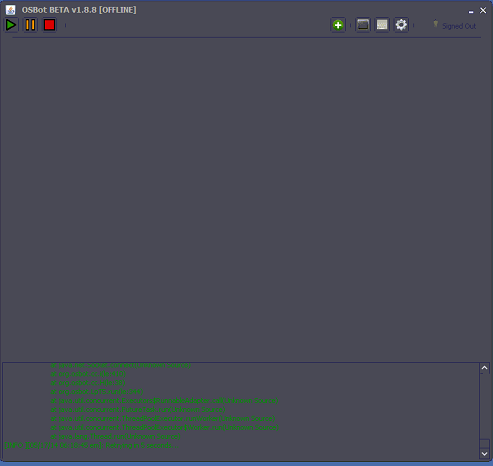The width and height of the screenshot is (493, 466).
Task: Click the user icon beside Signed Out
Action: 435,24
